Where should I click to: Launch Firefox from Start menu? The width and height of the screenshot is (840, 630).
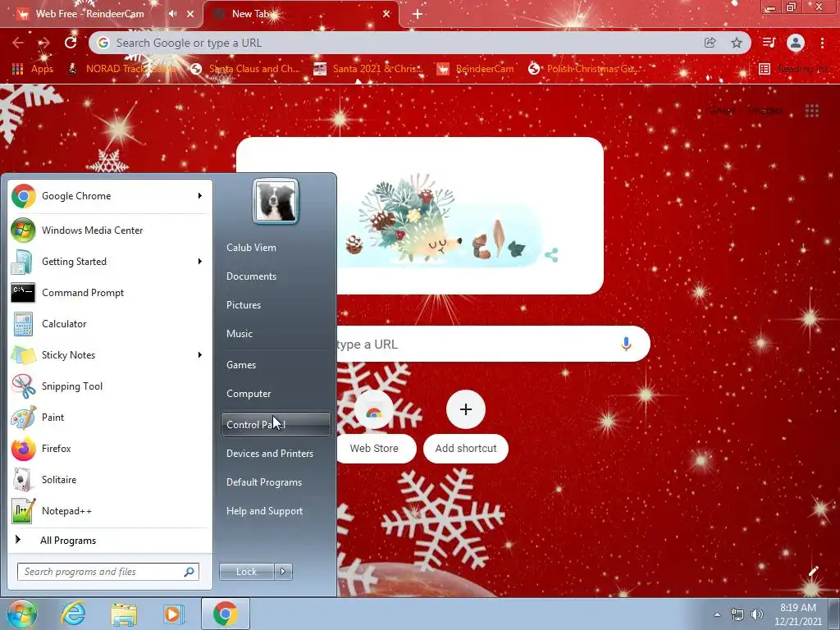coord(107,449)
